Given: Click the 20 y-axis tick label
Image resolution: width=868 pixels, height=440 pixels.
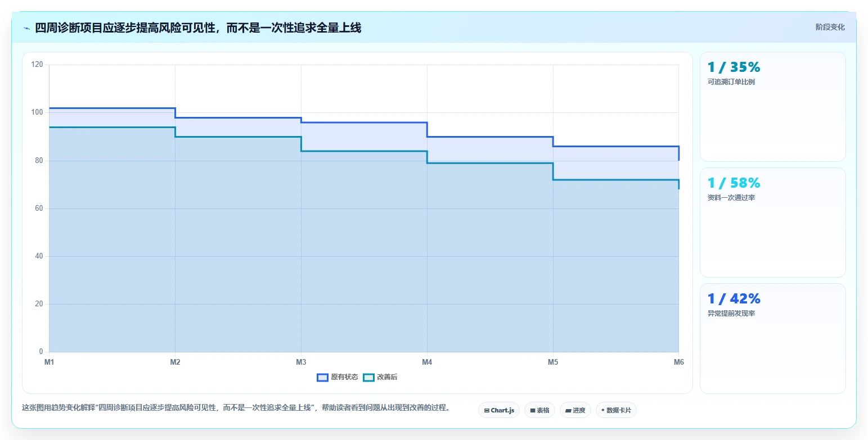Looking at the screenshot, I should (39, 304).
